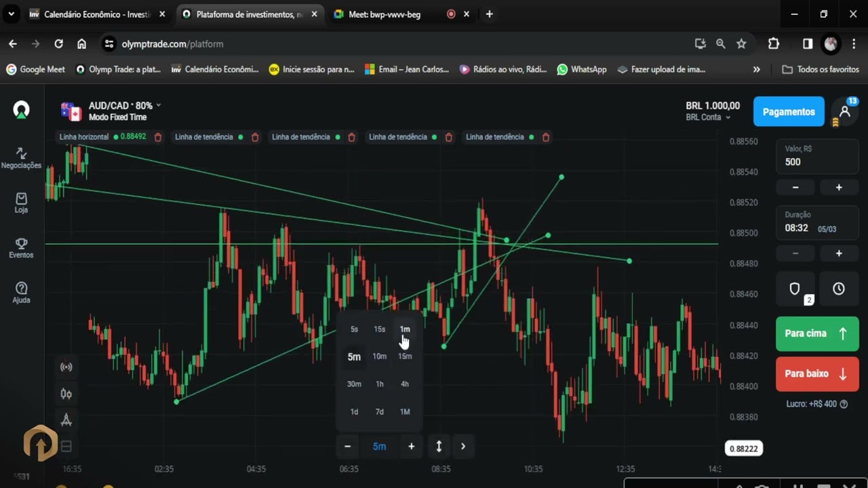
Task: Select the 5s timeframe
Action: click(354, 329)
